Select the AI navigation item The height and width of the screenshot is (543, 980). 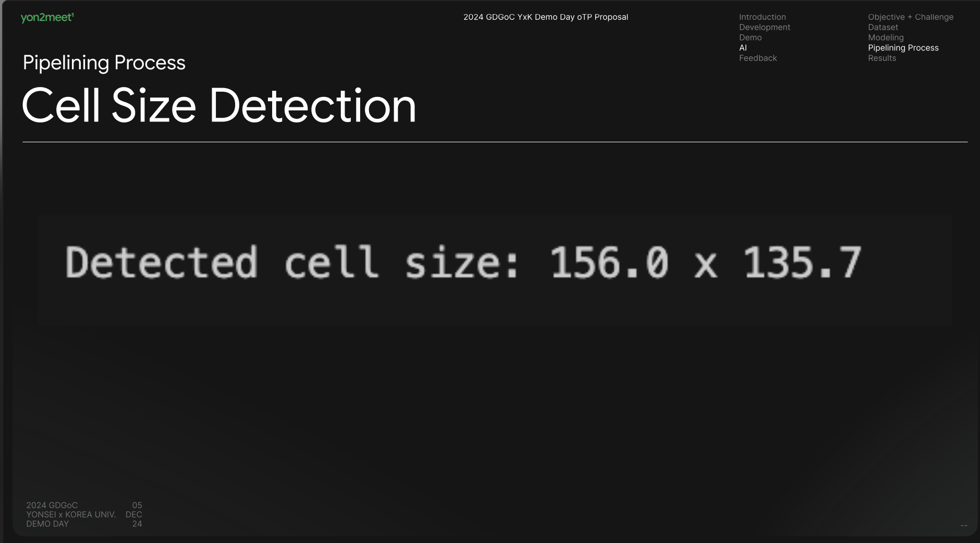pyautogui.click(x=743, y=48)
